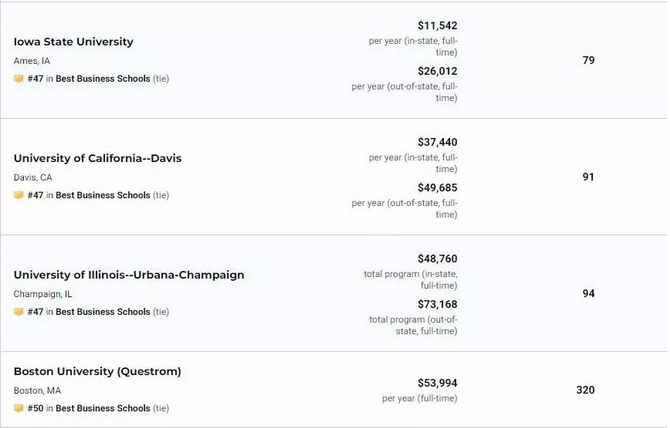670x428 pixels.
Task: Follow the Best Business Schools link under University of Illinois
Action: pyautogui.click(x=103, y=312)
